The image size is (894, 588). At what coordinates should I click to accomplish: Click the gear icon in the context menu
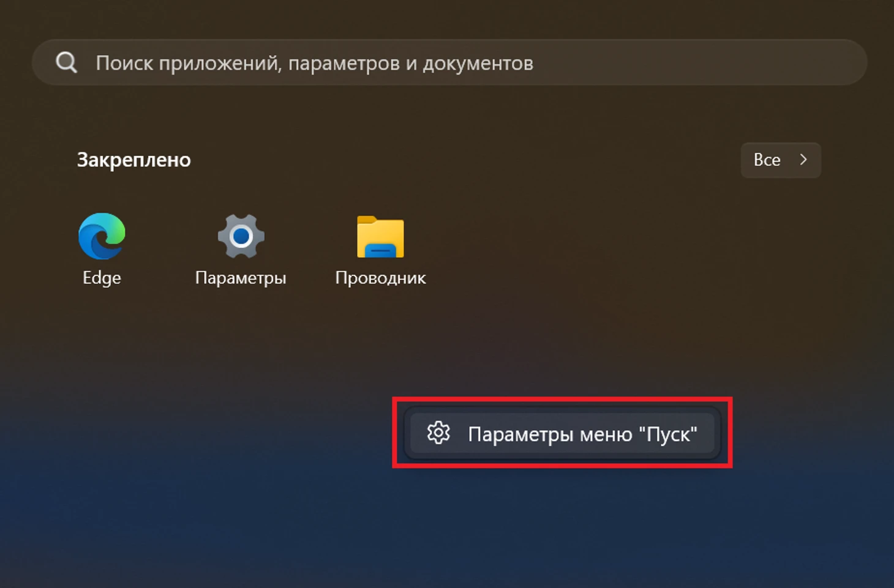(x=438, y=433)
